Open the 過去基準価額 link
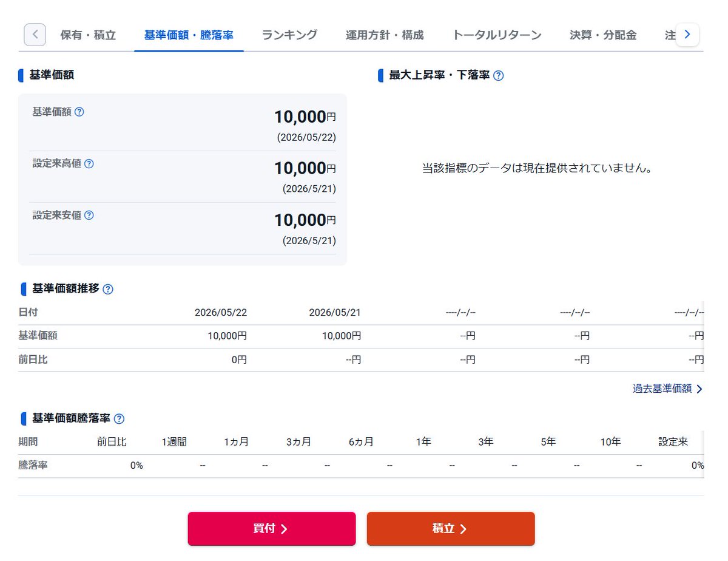 667,389
